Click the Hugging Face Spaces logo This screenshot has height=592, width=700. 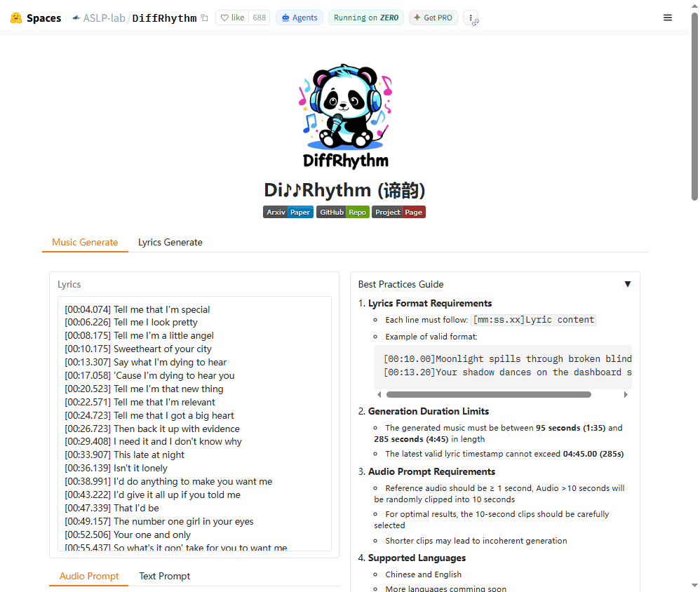[x=16, y=18]
